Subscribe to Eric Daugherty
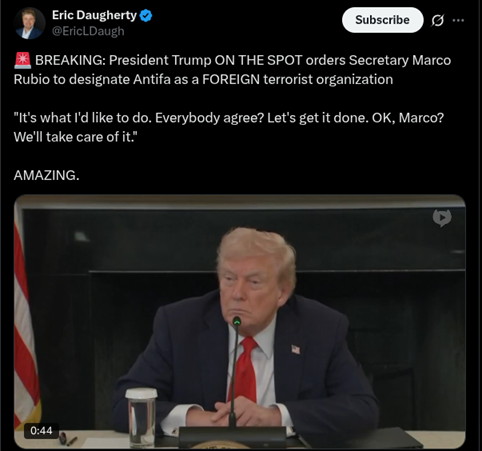 tap(382, 20)
